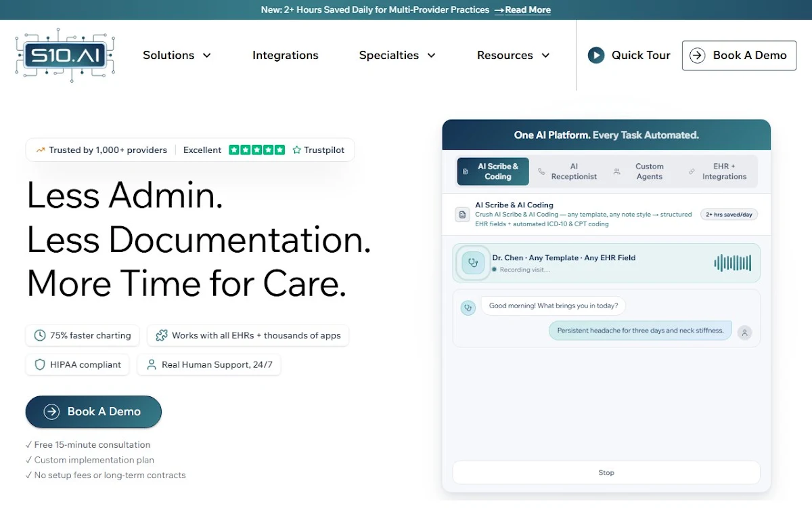Switch to the EHR + Integrations tab
This screenshot has height=508, width=812.
[x=719, y=172]
